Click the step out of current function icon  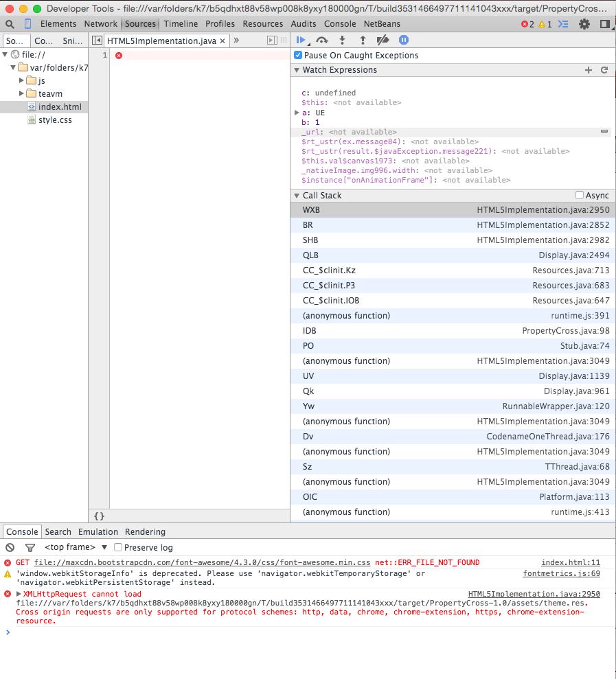click(x=363, y=40)
